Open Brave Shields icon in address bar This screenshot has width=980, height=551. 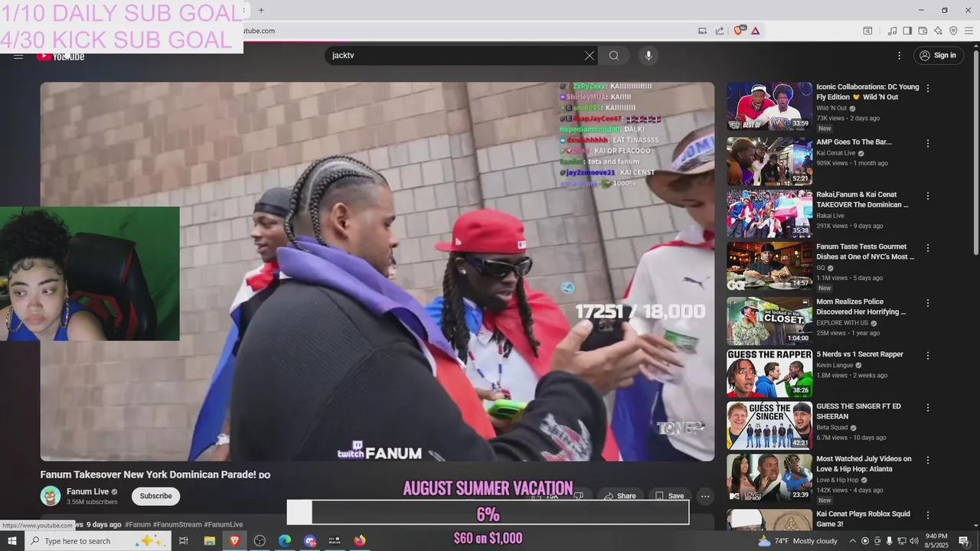[x=738, y=31]
